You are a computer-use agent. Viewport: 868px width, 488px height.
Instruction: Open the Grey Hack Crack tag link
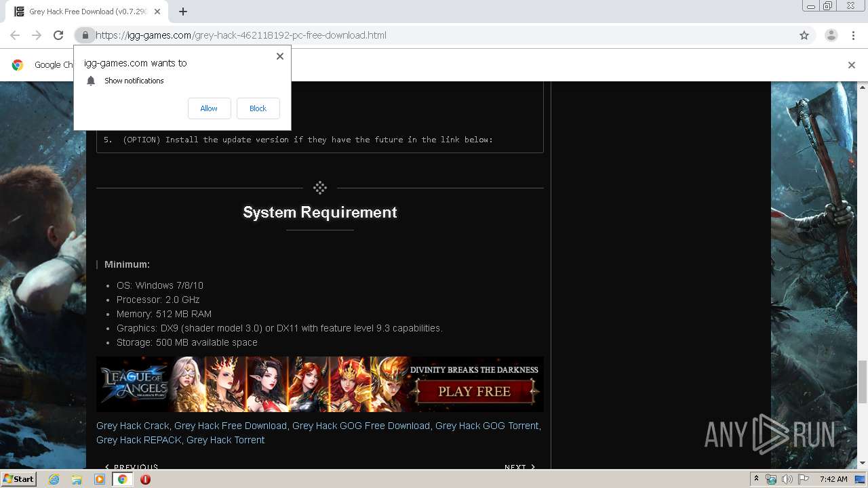[x=132, y=426]
